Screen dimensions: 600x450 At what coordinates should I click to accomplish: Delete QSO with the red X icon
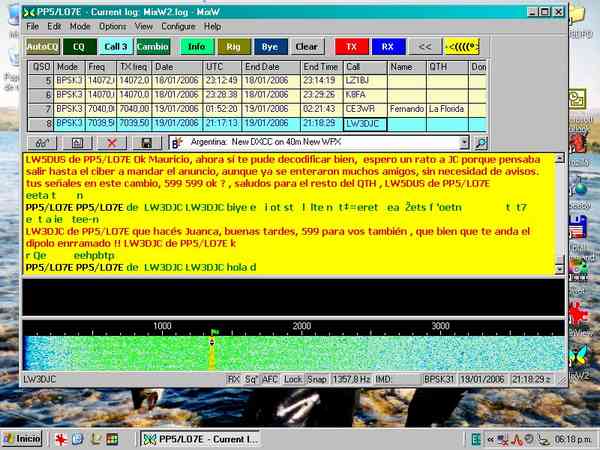point(112,143)
